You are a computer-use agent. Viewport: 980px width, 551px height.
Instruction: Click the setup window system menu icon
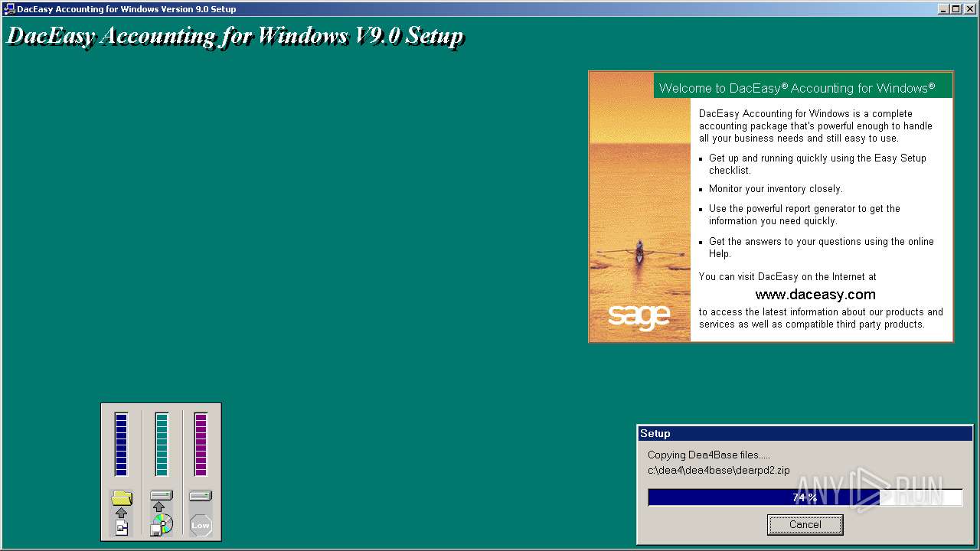9,9
